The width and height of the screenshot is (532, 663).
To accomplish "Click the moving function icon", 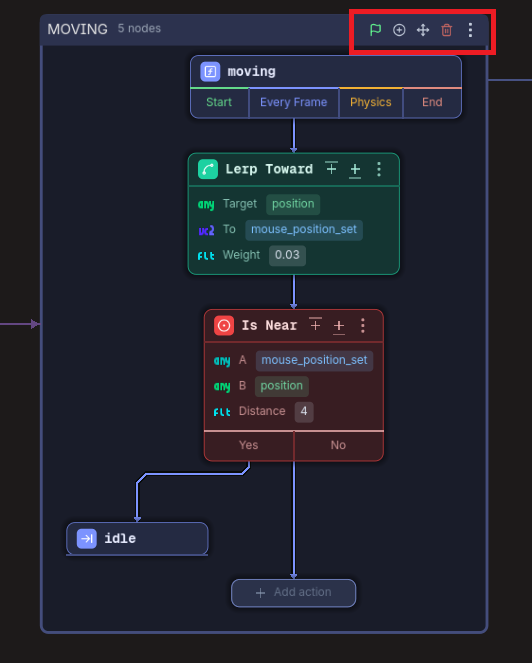I will [x=210, y=71].
